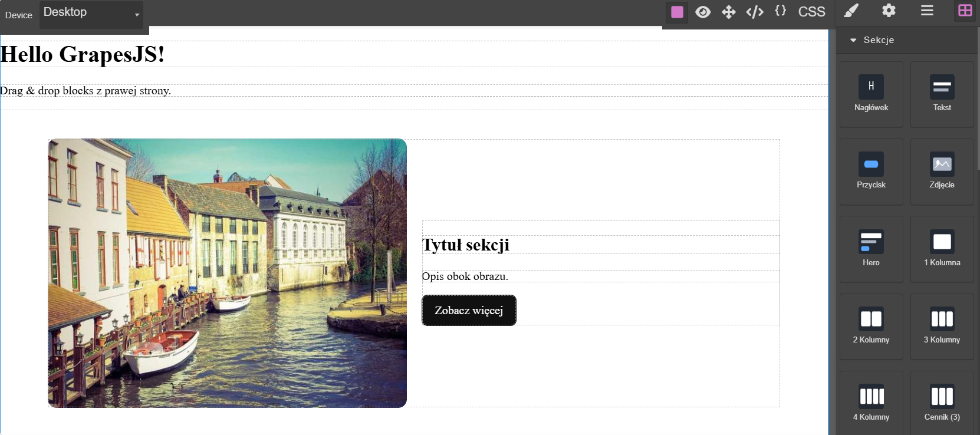Choose the Zdjęcie image block
Image resolution: width=980 pixels, height=435 pixels.
pos(942,172)
